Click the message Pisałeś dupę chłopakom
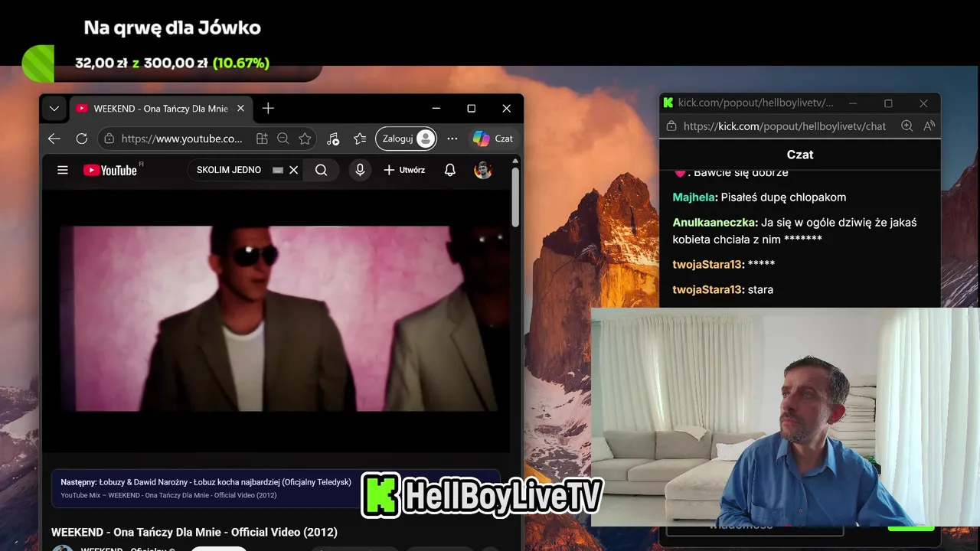 pyautogui.click(x=784, y=197)
